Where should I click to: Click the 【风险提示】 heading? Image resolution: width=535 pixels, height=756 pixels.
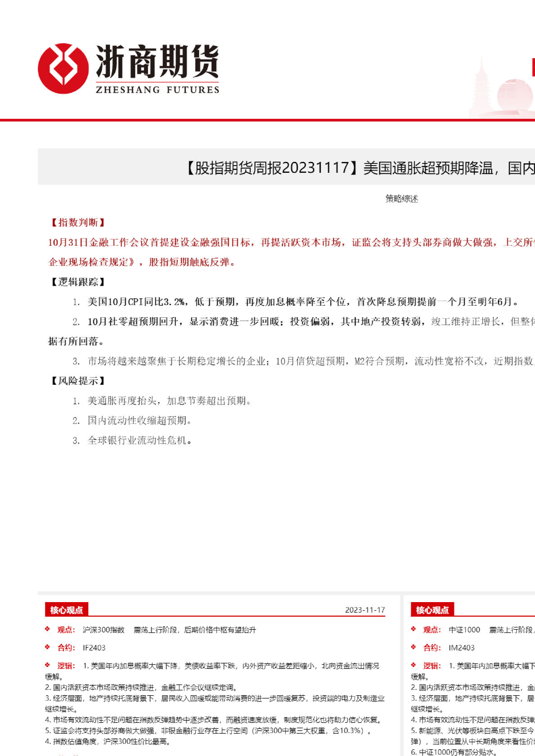(x=78, y=381)
